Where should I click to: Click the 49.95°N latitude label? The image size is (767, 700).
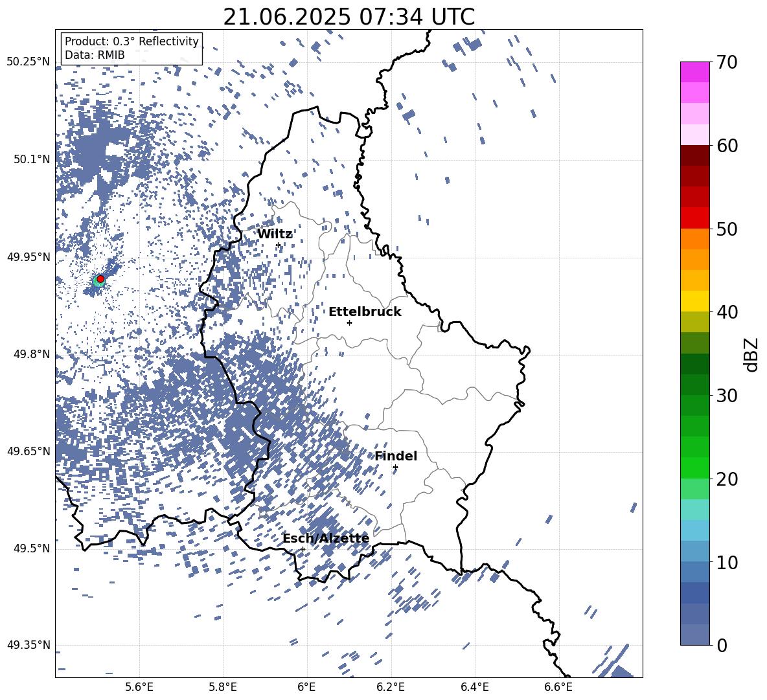point(29,256)
